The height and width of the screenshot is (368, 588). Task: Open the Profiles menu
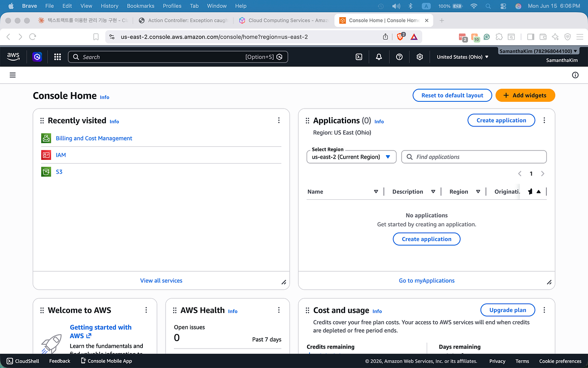click(x=172, y=6)
